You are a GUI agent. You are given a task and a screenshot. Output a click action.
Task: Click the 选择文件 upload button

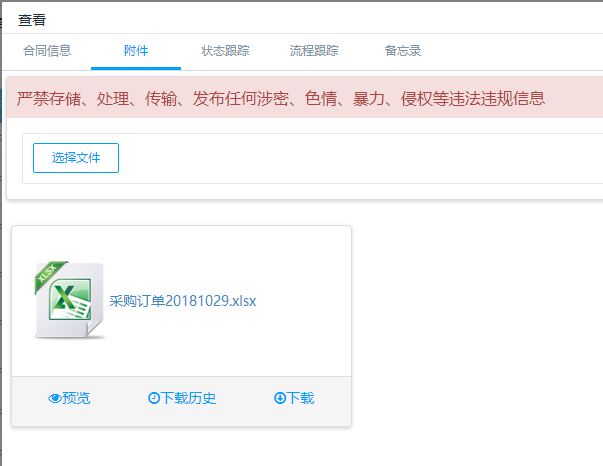[x=76, y=158]
